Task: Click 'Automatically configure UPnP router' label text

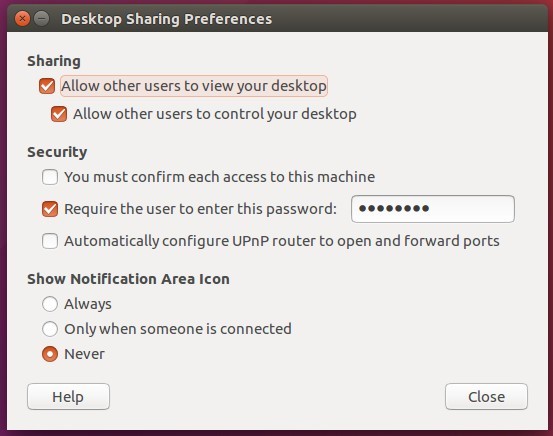Action: pyautogui.click(x=282, y=241)
